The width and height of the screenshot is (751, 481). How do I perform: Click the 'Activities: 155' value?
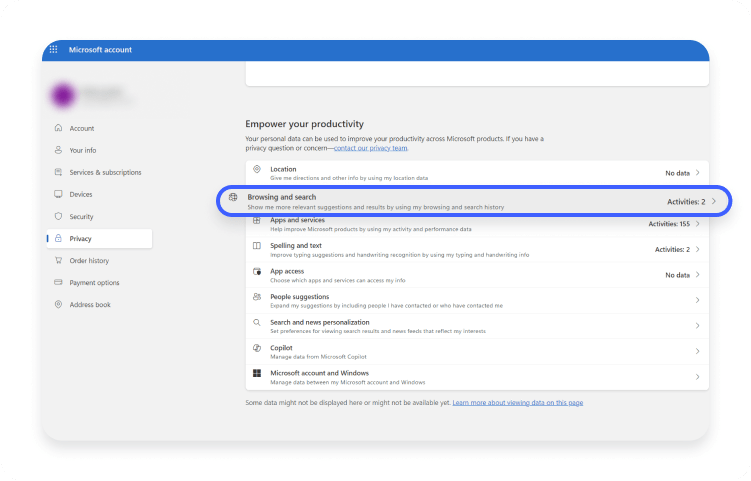(669, 224)
